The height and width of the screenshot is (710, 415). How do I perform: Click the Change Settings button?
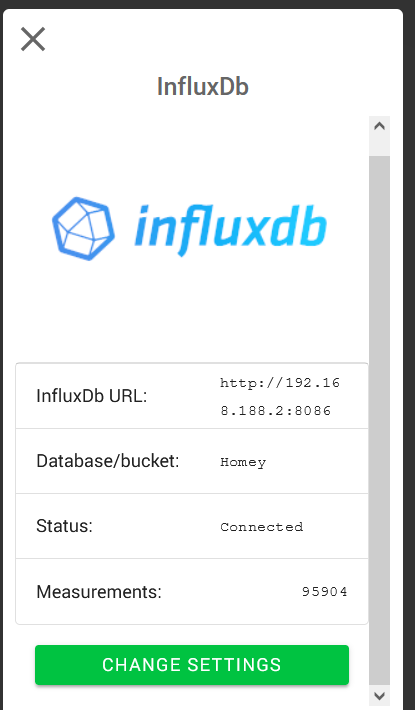point(192,665)
